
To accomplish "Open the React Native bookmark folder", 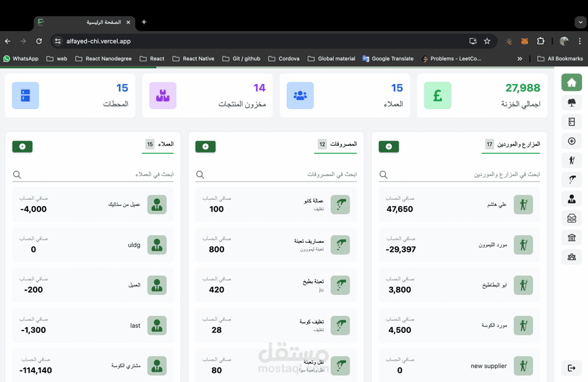I will (194, 58).
